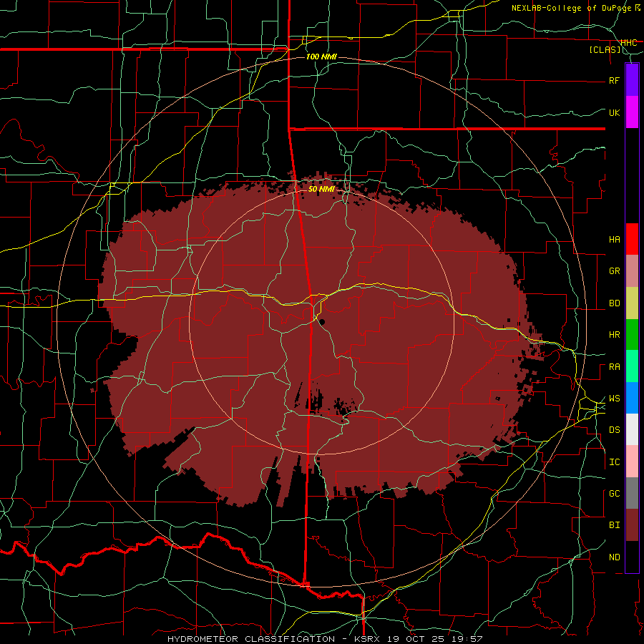Click the HA legend label

615,240
